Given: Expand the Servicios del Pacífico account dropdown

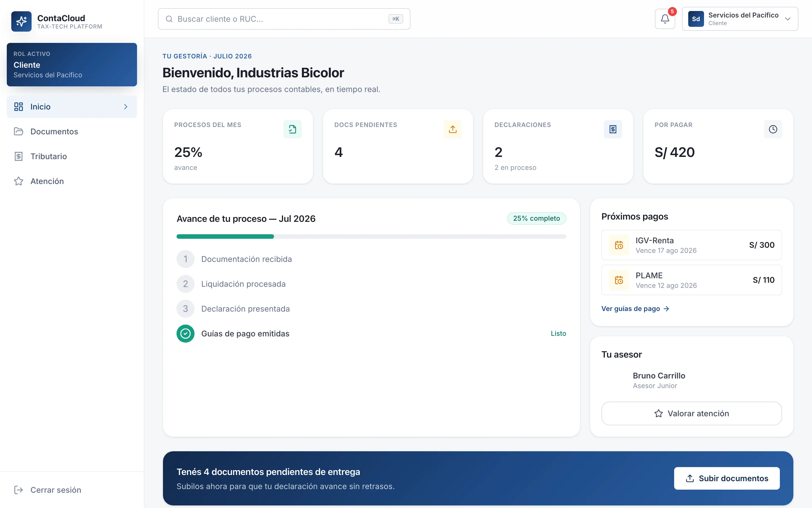Looking at the screenshot, I should point(740,19).
